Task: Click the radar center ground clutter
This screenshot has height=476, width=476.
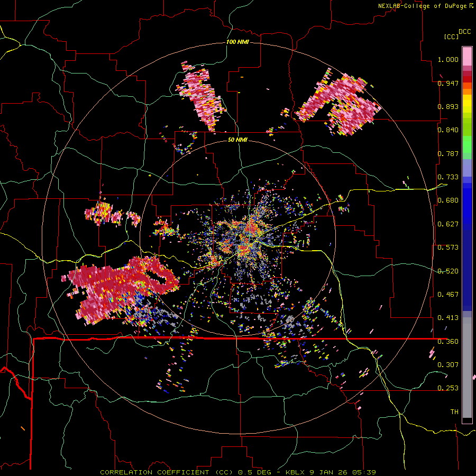Action: (x=248, y=240)
